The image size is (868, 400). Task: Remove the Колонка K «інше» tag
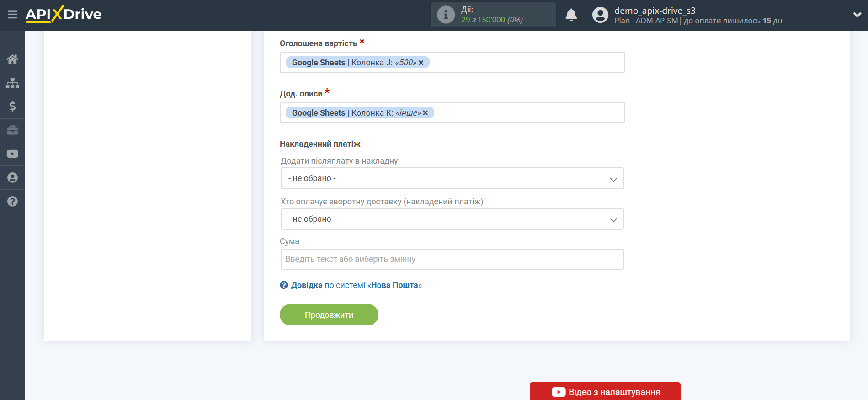click(x=426, y=113)
